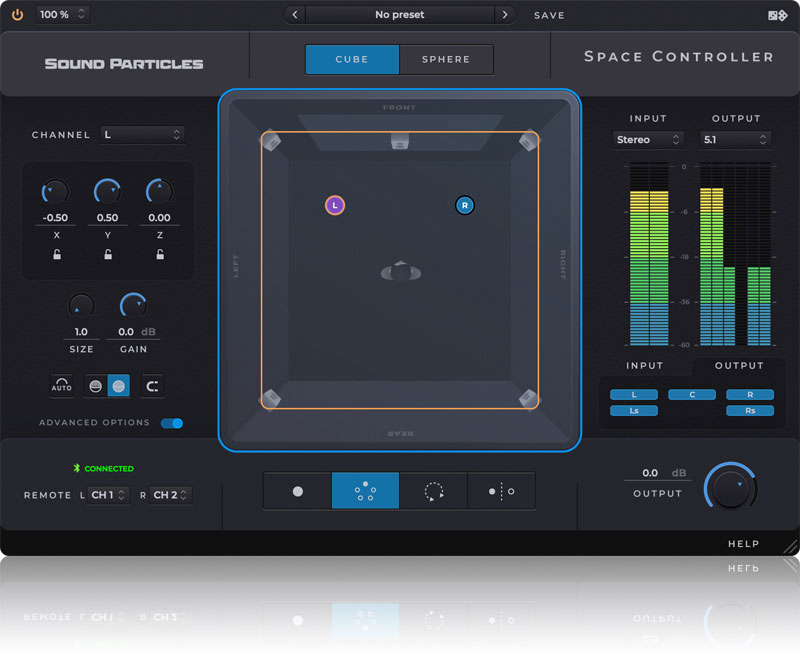The height and width of the screenshot is (656, 800).
Task: Switch to the Sphere view tab
Action: pos(446,59)
